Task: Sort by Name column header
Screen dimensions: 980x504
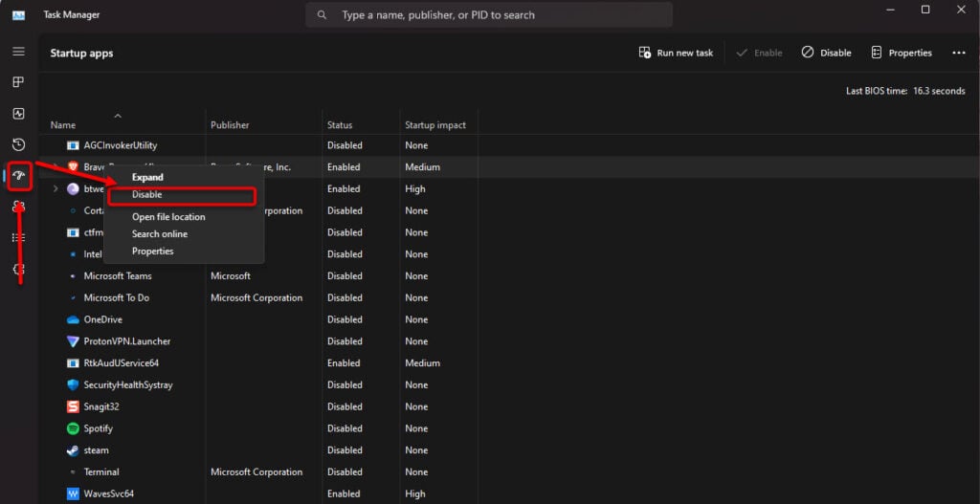Action: pos(63,125)
